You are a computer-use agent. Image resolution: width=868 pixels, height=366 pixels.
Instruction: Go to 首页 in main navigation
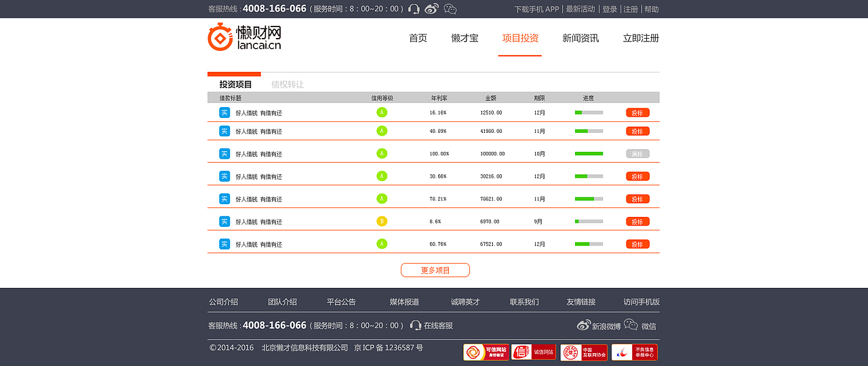click(x=418, y=38)
